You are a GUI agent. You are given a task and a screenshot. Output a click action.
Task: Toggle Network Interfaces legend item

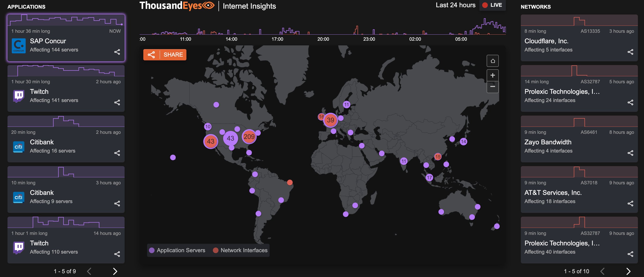(x=240, y=250)
